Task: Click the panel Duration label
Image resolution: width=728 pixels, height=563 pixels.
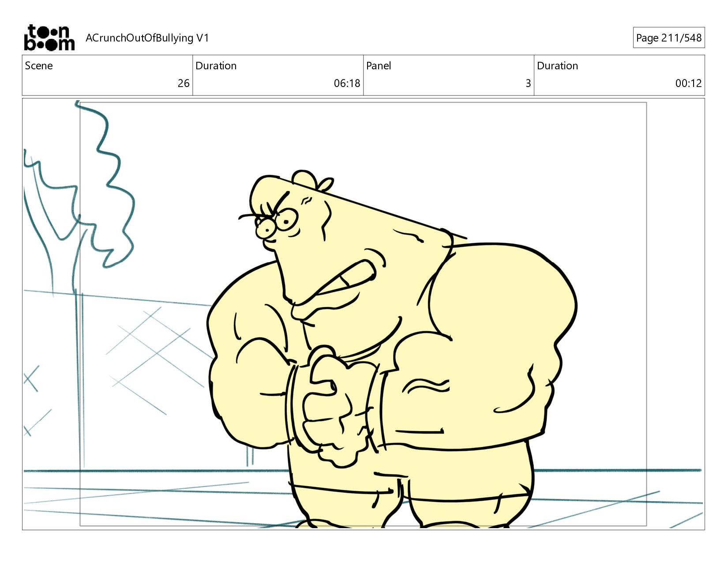Action: tap(557, 66)
